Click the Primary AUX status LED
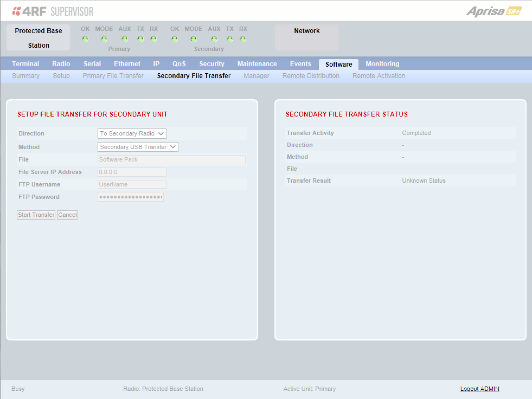 125,39
